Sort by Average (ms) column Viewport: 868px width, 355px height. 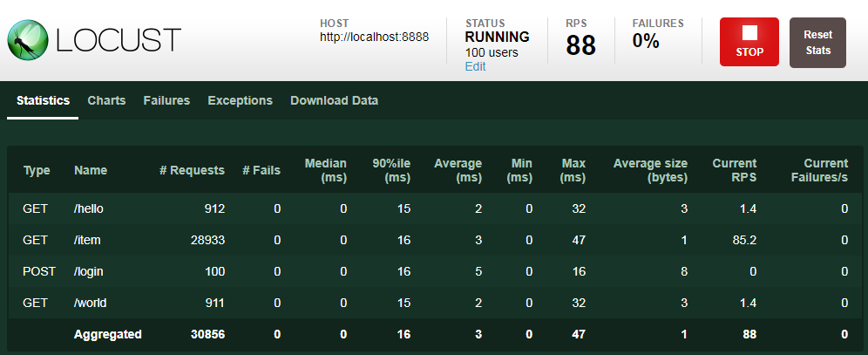point(458,171)
